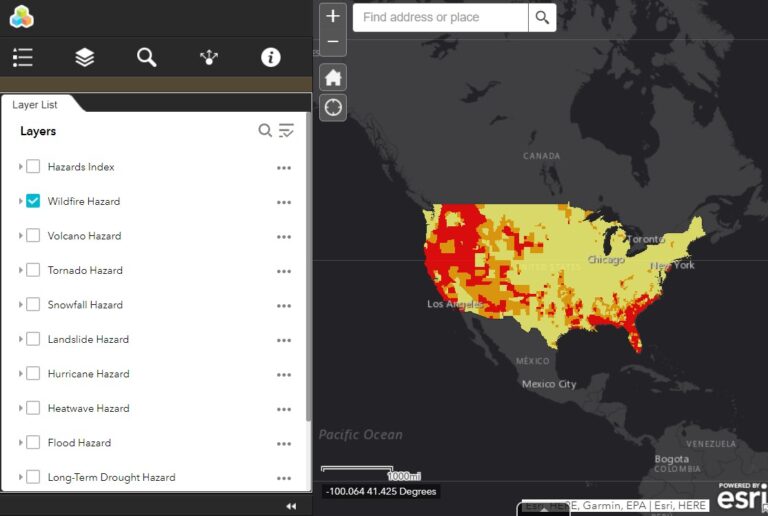The width and height of the screenshot is (768, 516).
Task: Open the Layers stack icon
Action: pos(85,58)
